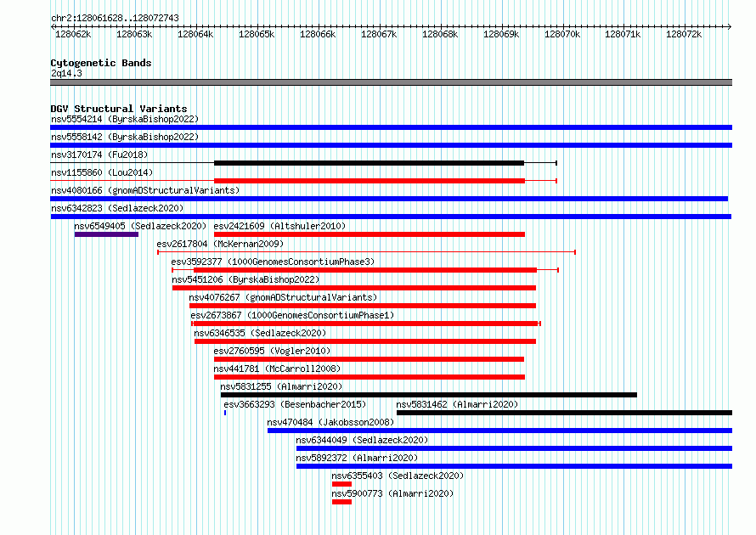Image resolution: width=756 pixels, height=535 pixels.
Task: Click the red bar of nsv441781
Action: tap(370, 377)
